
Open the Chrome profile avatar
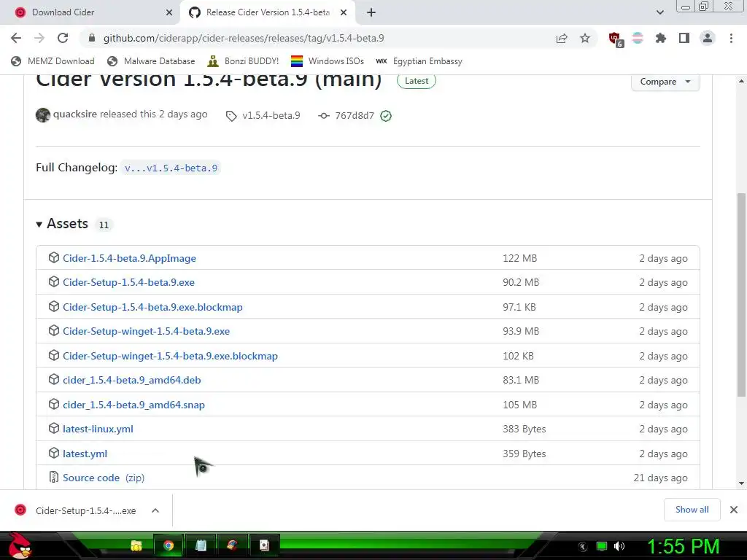click(x=708, y=38)
